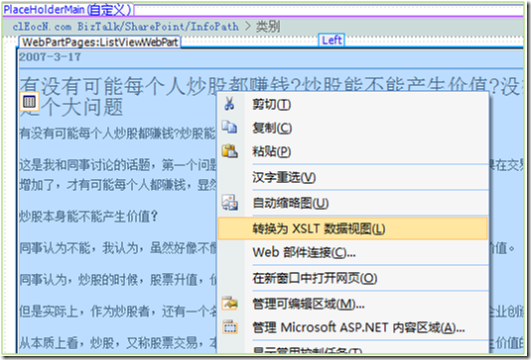Screen dimensions: 531x360
Task: Click the 类别 breadcrumb text
Action: [268, 26]
